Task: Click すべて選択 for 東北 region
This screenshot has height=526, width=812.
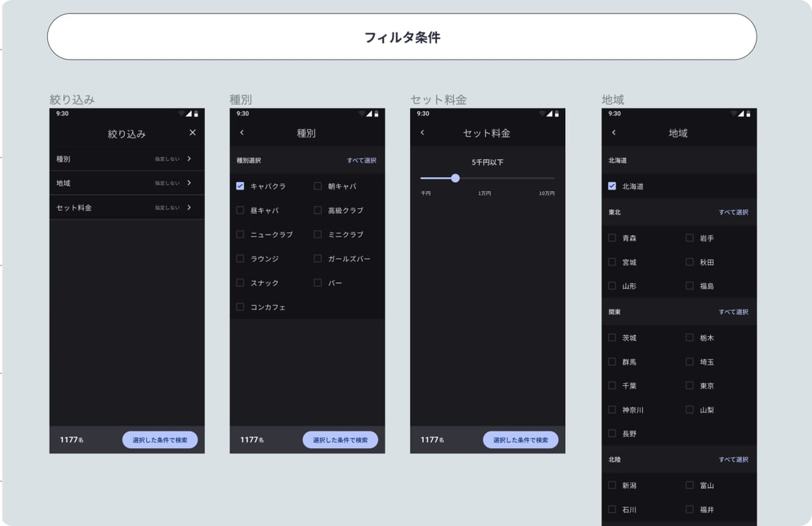Action: point(734,213)
